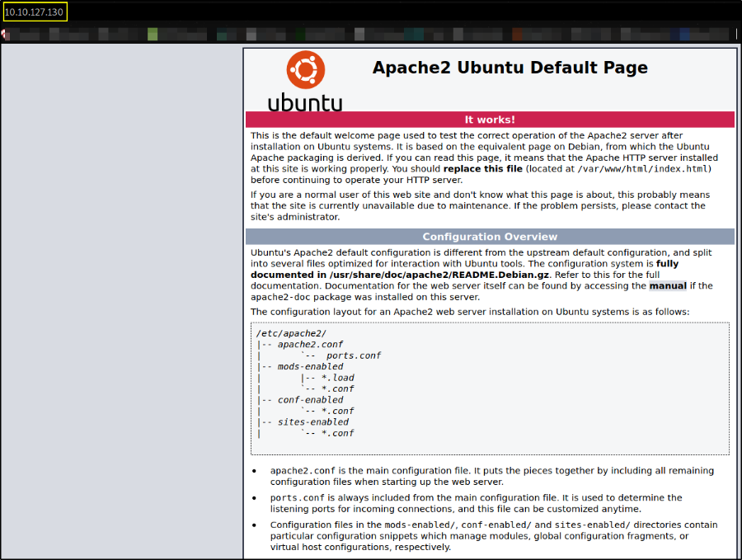Click '*.conf' entry under sites-enabled
This screenshot has width=742, height=560.
click(x=338, y=433)
